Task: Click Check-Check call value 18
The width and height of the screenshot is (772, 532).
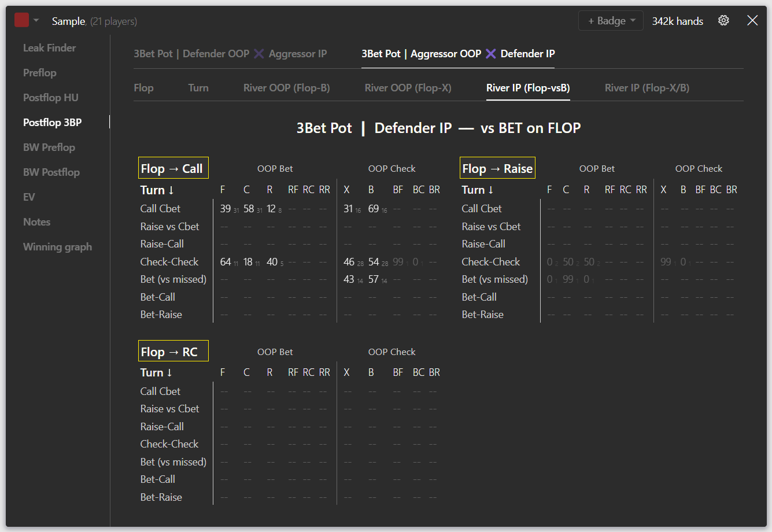Action: click(248, 262)
